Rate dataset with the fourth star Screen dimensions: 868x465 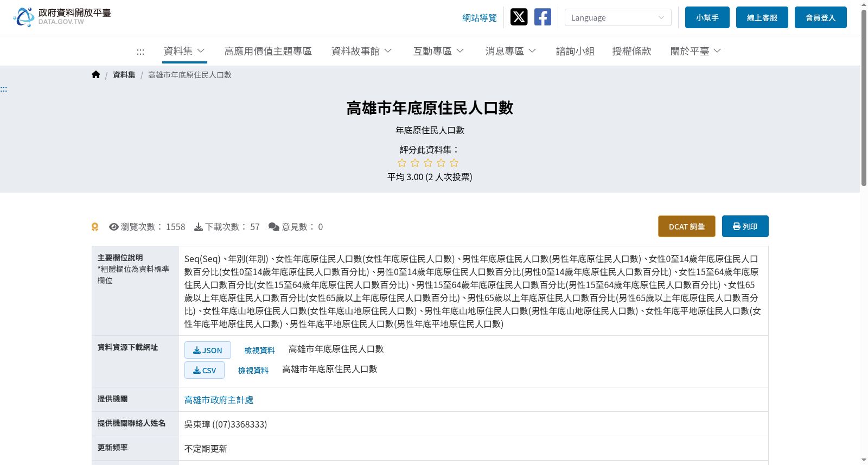[x=441, y=163]
